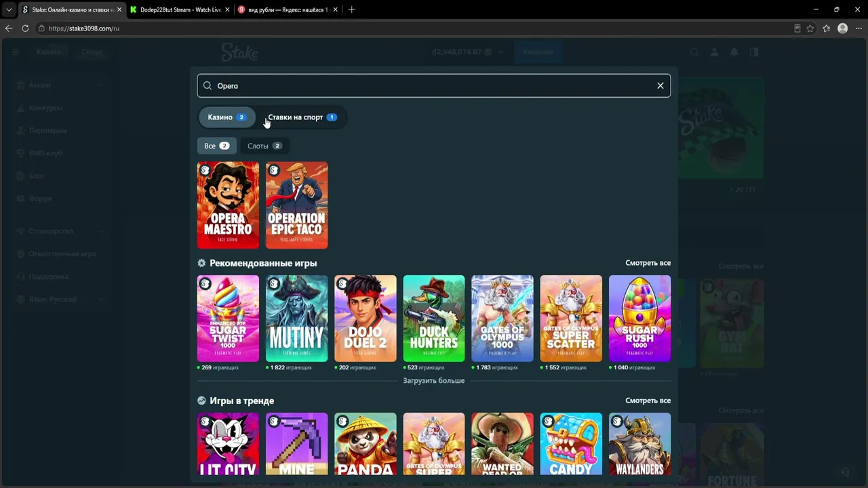Open the browser three-dot settings menu
Image resolution: width=868 pixels, height=488 pixels.
pyautogui.click(x=859, y=28)
